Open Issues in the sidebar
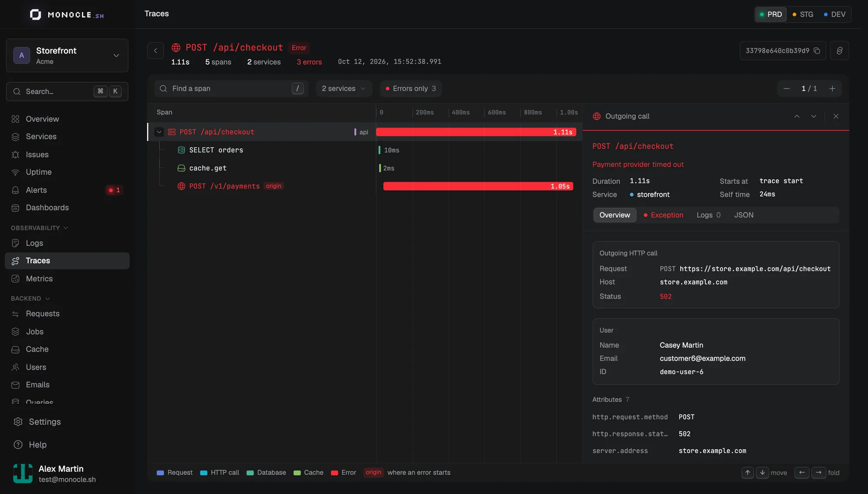This screenshot has height=494, width=868. click(67, 154)
